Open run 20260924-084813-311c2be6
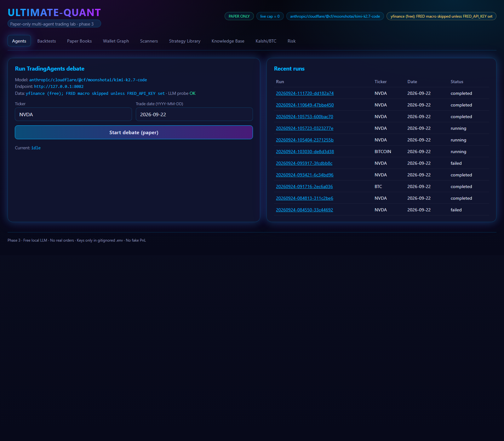The image size is (504, 441). coord(305,198)
